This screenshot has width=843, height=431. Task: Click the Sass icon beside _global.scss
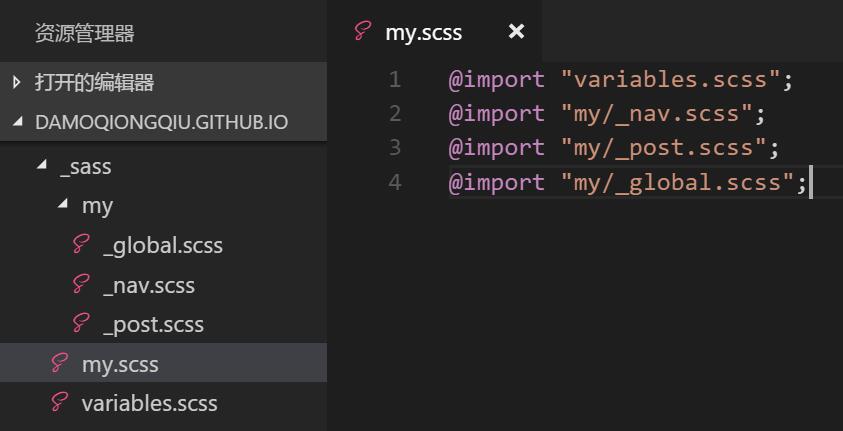tap(81, 245)
